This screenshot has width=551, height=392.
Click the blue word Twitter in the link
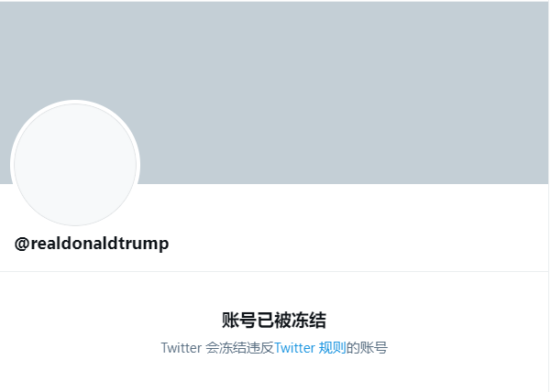294,348
